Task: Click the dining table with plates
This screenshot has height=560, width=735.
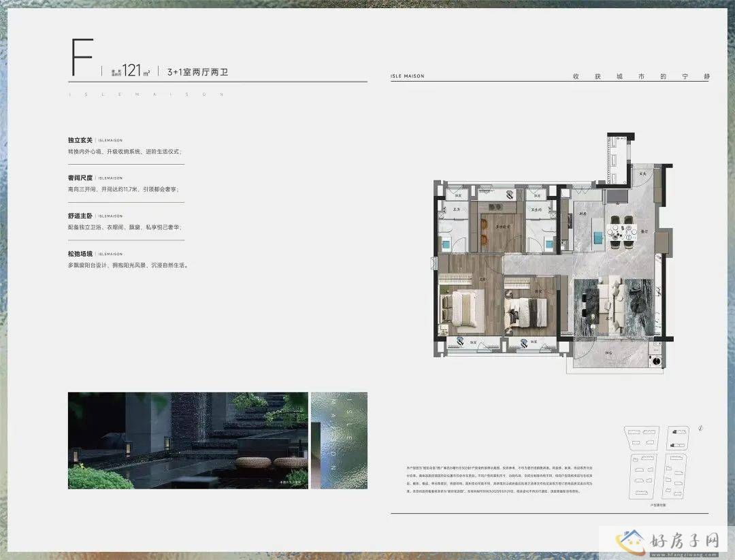Action: click(x=622, y=231)
